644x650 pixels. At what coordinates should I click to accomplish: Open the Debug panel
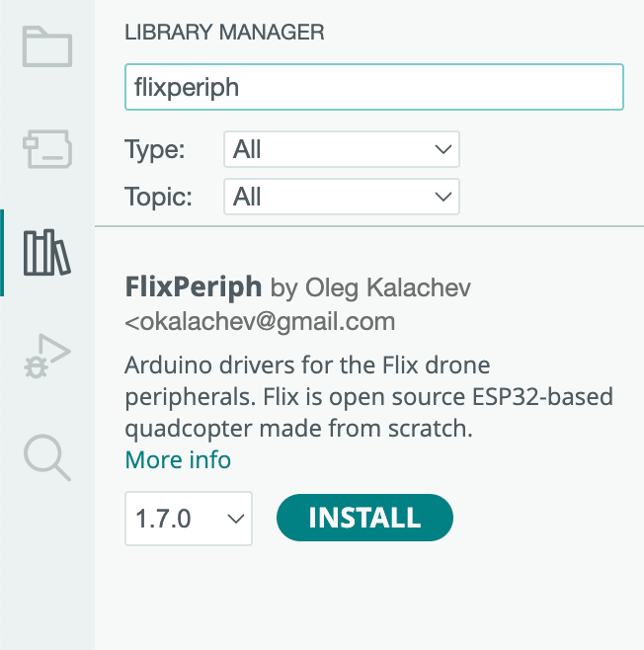pos(47,356)
